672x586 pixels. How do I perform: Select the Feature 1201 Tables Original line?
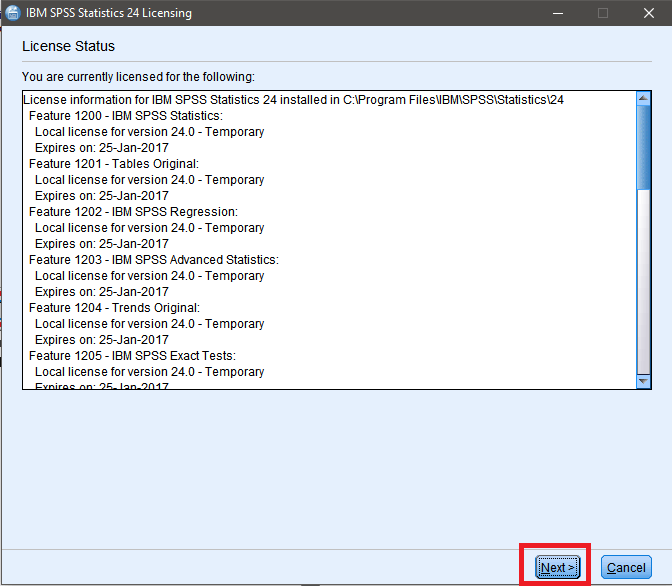(114, 164)
